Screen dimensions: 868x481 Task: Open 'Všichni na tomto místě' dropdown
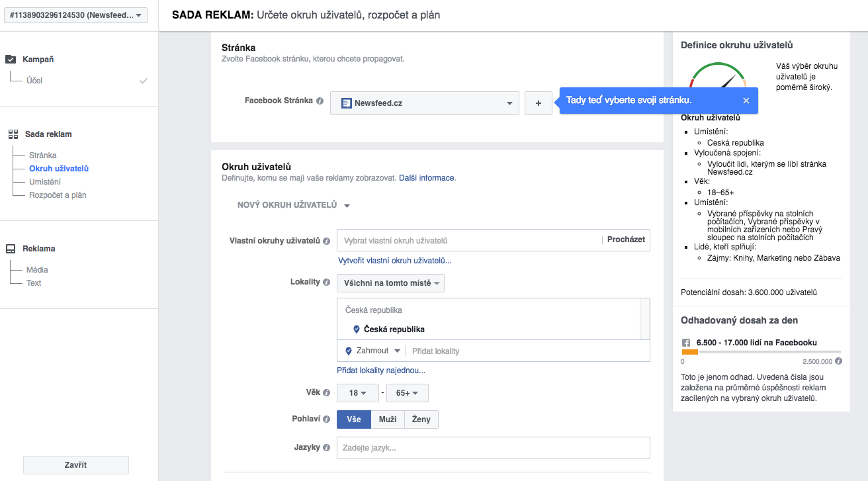[x=390, y=283]
